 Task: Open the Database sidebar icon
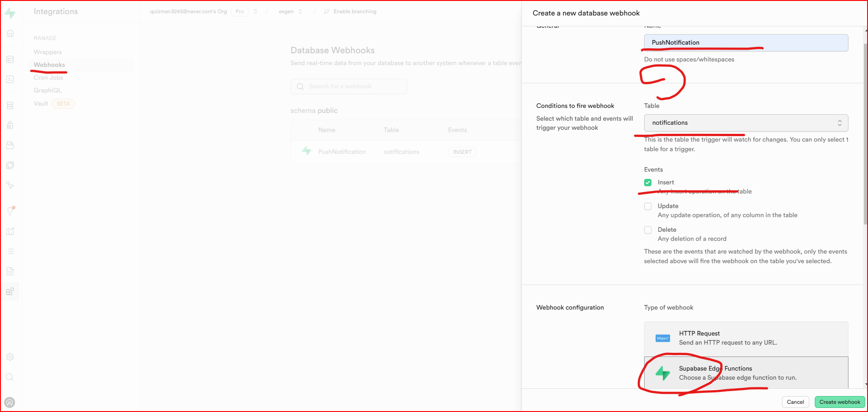tap(10, 106)
